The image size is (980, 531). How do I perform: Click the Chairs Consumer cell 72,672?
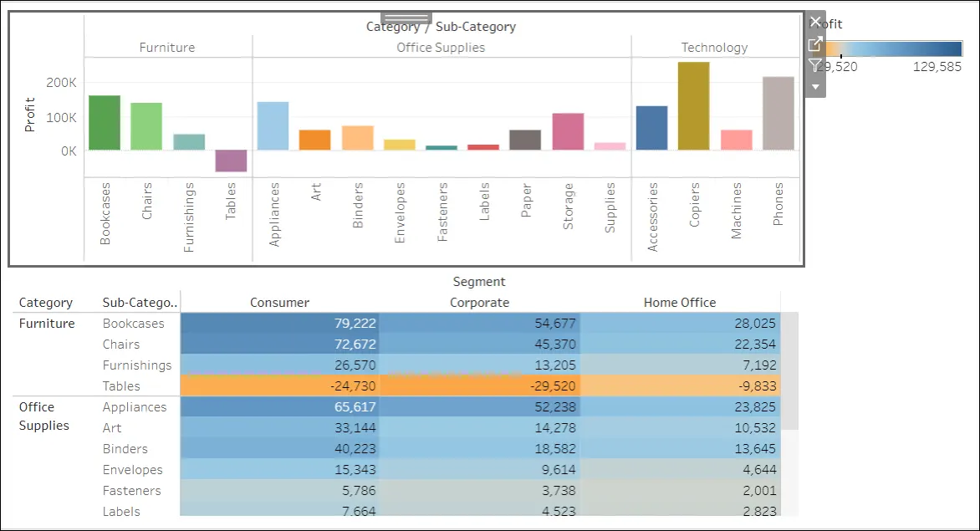[279, 345]
